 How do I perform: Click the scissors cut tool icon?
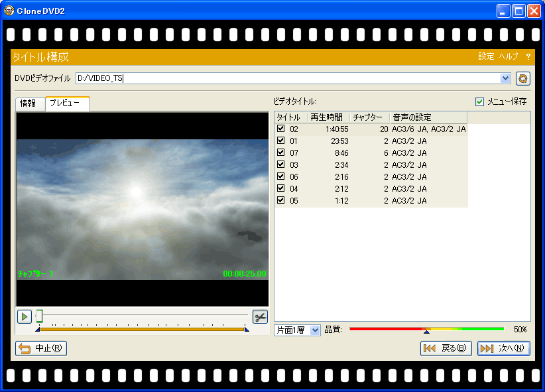(260, 317)
